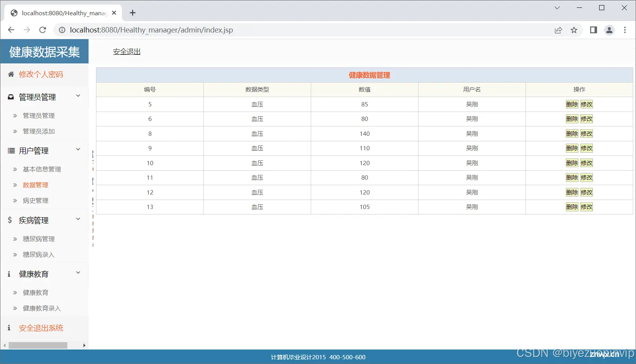View site information icon in address bar
Viewport: 636px width, 364px height.
pyautogui.click(x=62, y=30)
